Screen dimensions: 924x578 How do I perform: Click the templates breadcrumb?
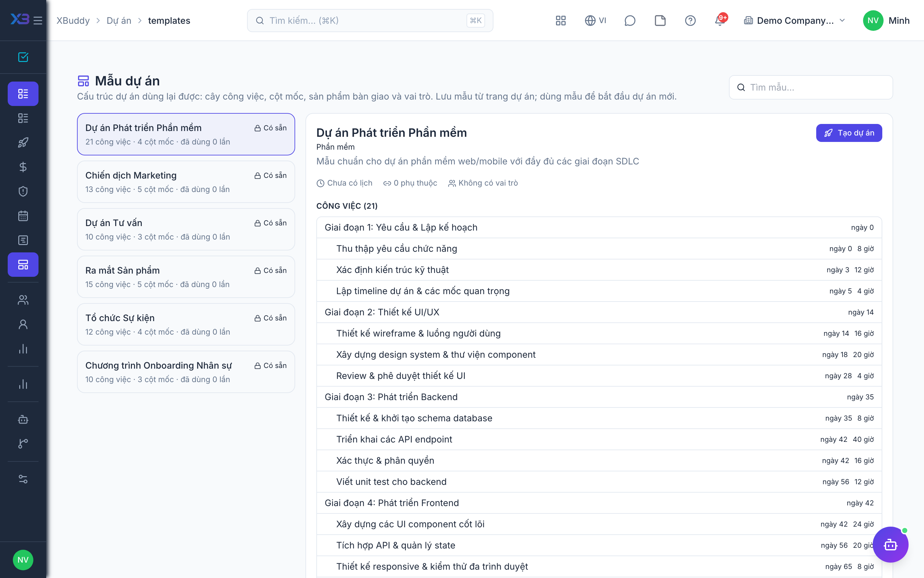[169, 21]
